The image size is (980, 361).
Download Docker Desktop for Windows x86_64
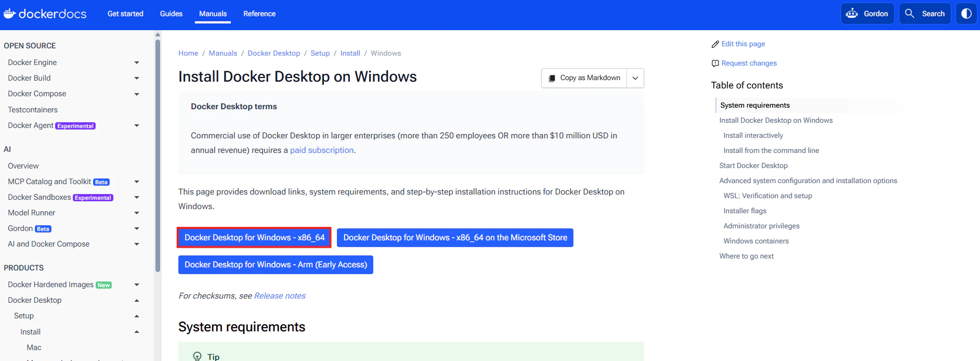[x=254, y=237]
